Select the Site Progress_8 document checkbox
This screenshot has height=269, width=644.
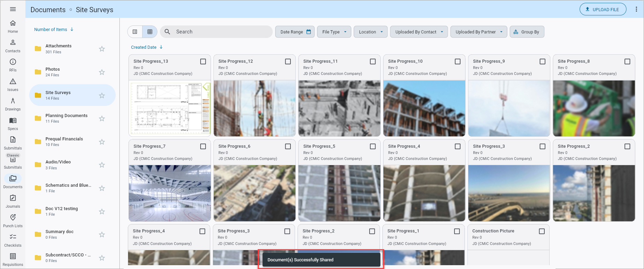tap(627, 61)
